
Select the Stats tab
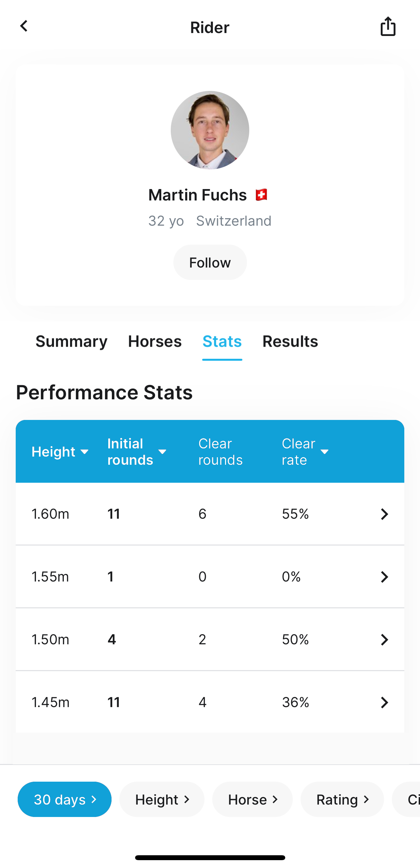(x=222, y=341)
